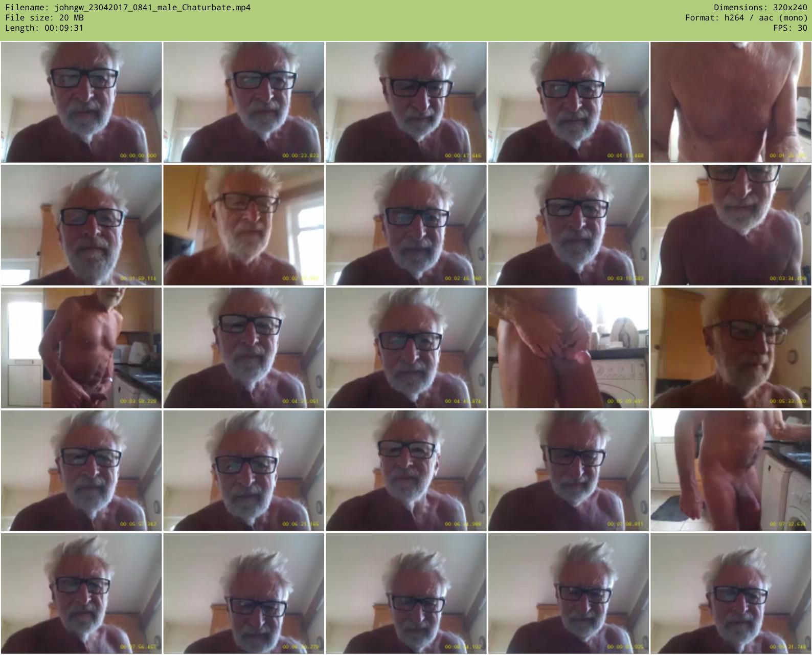The width and height of the screenshot is (812, 655).
Task: Select the thumbnail timestamped 00:07:32
Action: pyautogui.click(x=731, y=471)
